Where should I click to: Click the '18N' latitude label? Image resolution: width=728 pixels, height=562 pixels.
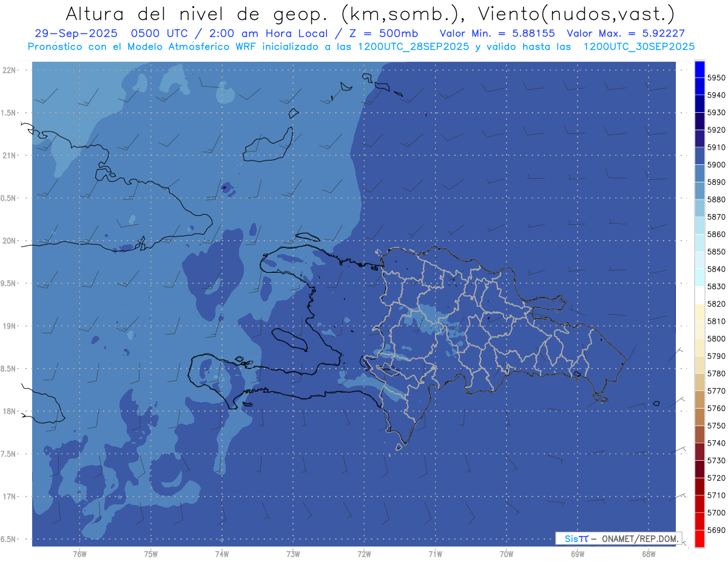coord(10,412)
